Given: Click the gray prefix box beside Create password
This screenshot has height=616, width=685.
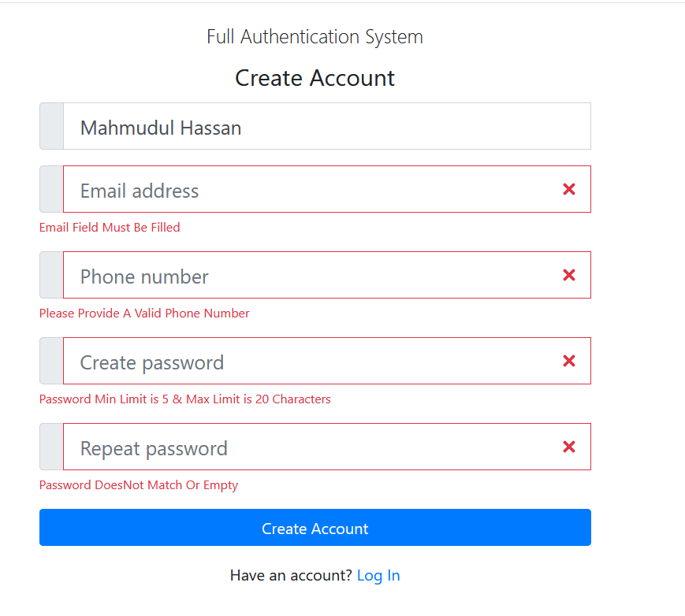Looking at the screenshot, I should click(x=50, y=361).
